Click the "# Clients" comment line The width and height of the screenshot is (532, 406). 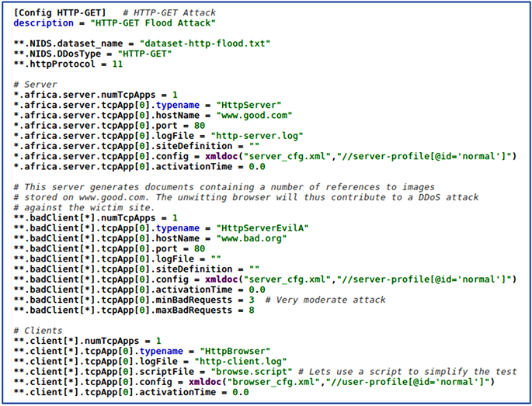[x=38, y=331]
